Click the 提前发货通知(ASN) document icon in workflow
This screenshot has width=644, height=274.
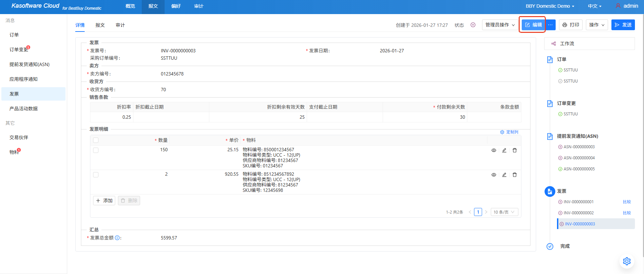tap(550, 136)
